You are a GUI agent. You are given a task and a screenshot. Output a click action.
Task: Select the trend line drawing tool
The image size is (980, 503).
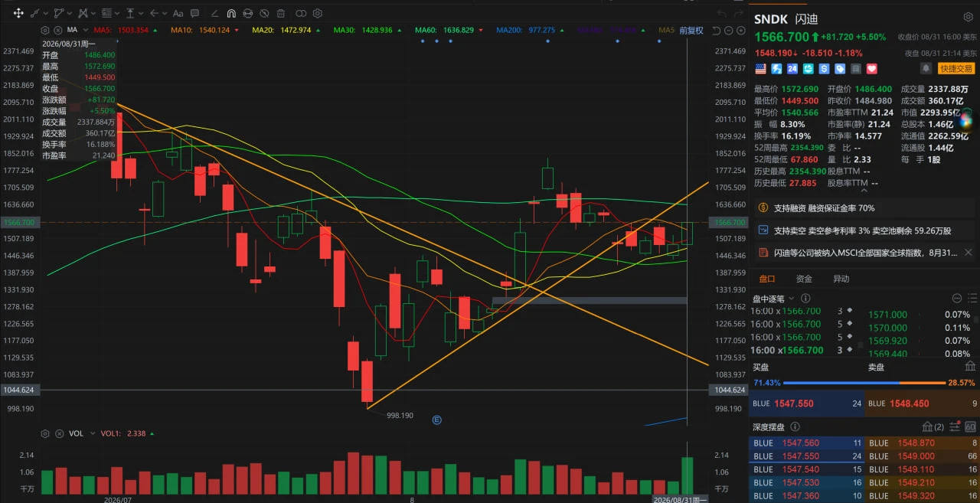35,13
